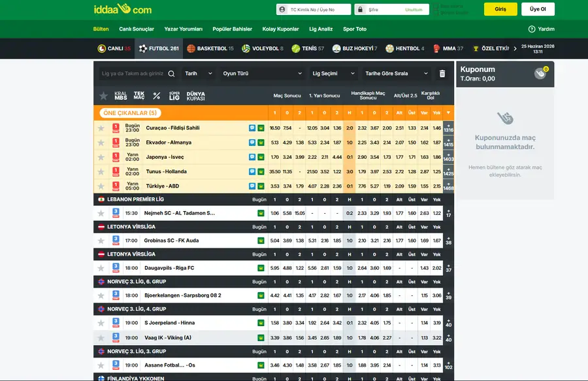
Task: Select the MMA sport tab
Action: click(448, 48)
